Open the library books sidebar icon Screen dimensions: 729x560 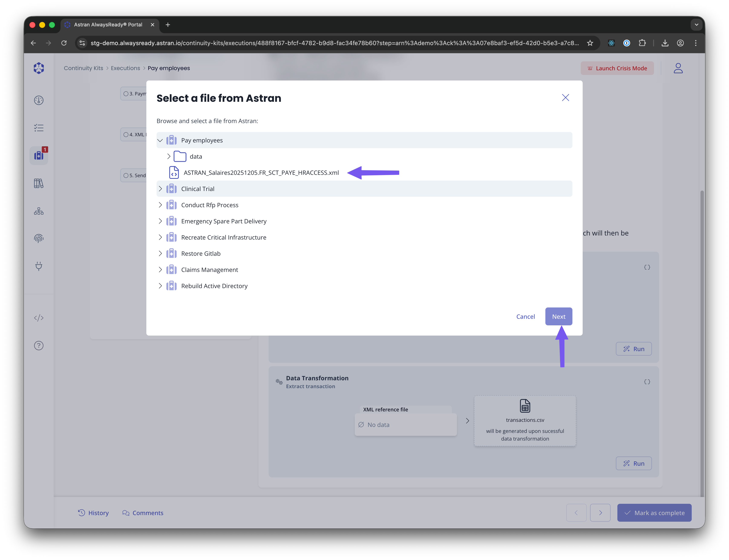(x=39, y=183)
